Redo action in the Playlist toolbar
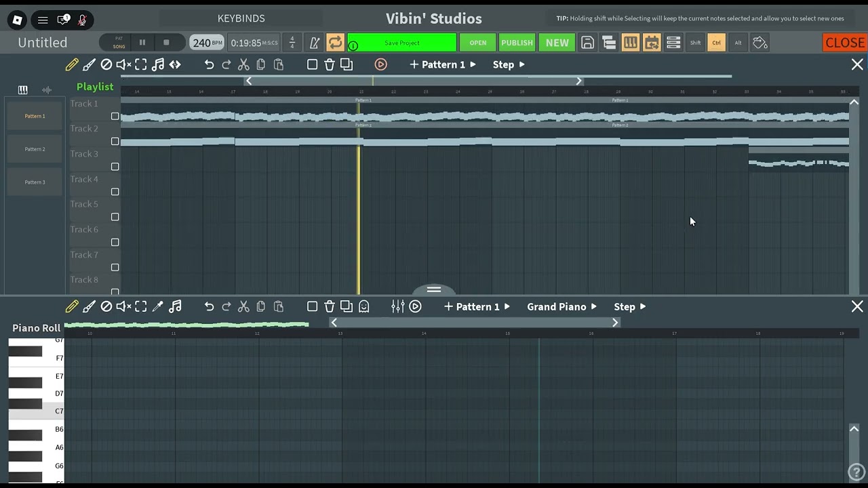 click(226, 64)
